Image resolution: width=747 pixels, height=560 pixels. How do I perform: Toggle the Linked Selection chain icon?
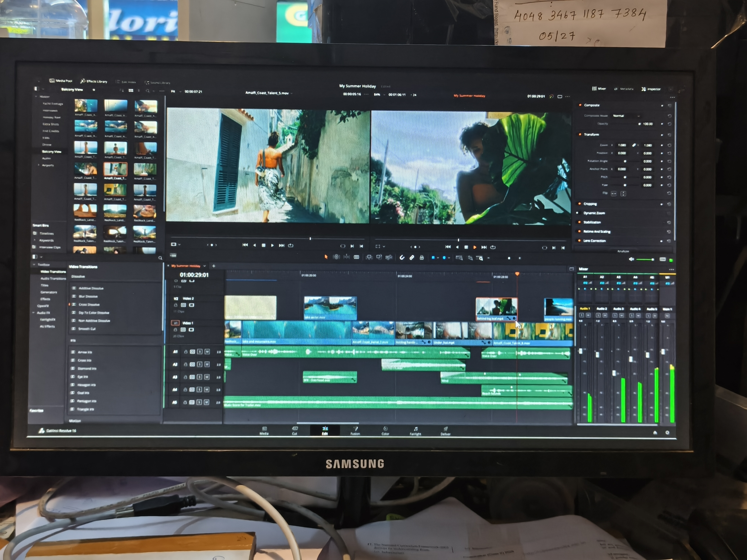tap(412, 258)
